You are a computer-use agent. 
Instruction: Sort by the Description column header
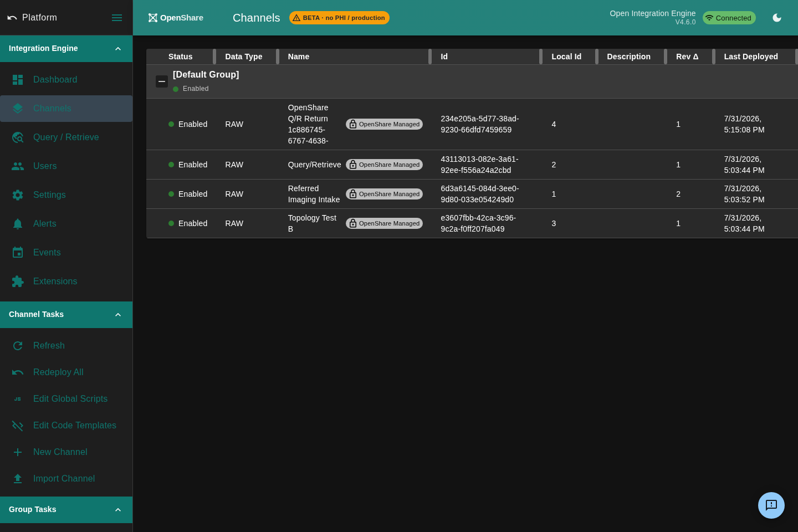tap(629, 57)
